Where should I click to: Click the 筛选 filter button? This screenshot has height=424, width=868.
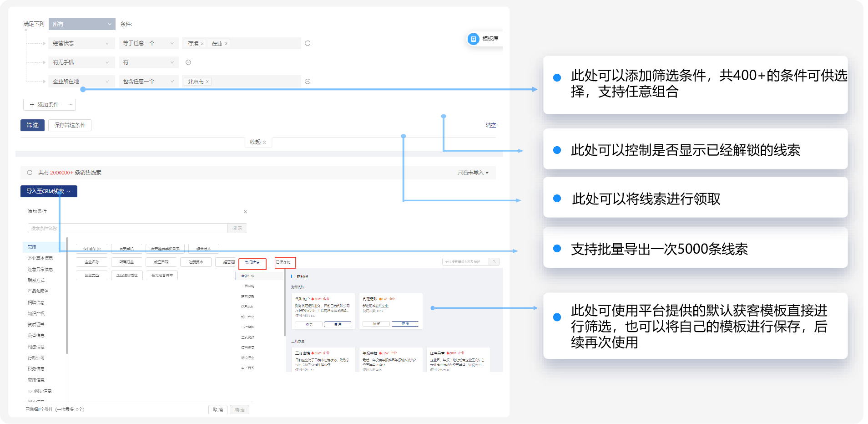coord(32,125)
